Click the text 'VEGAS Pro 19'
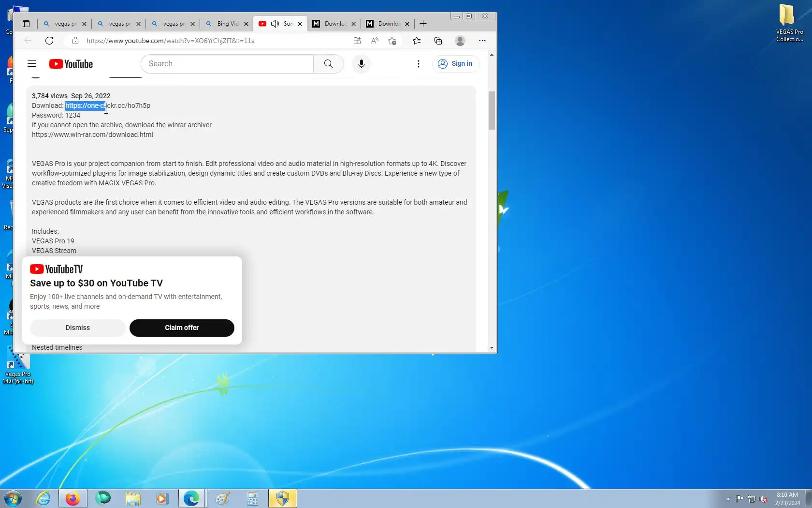This screenshot has width=812, height=508. 53,241
